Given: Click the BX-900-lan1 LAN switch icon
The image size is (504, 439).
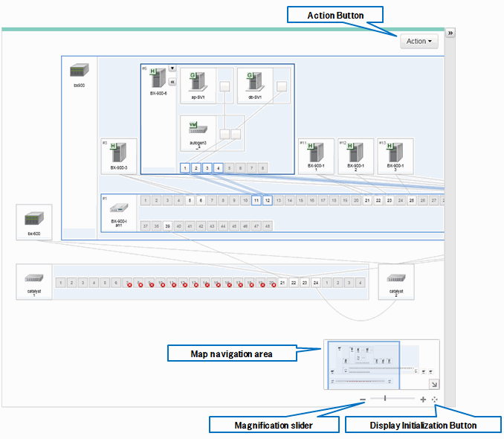Looking at the screenshot, I should pos(119,208).
